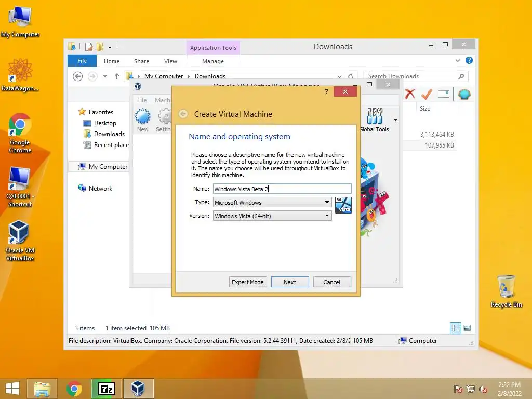Click the red X delete icon
The image size is (532, 399).
pos(410,94)
